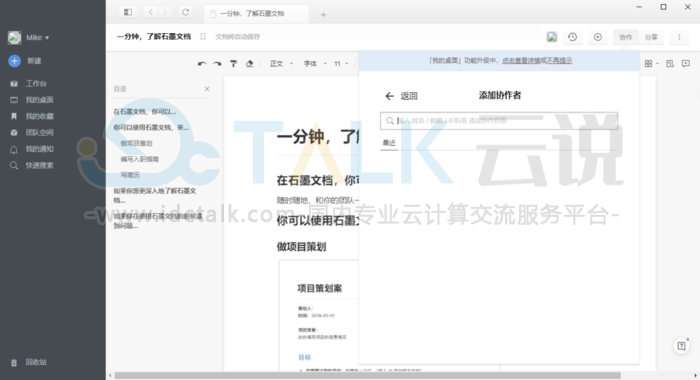Jump to outline item 在石墨文档，你可以...
Screen dimensions: 700x380
click(145, 112)
